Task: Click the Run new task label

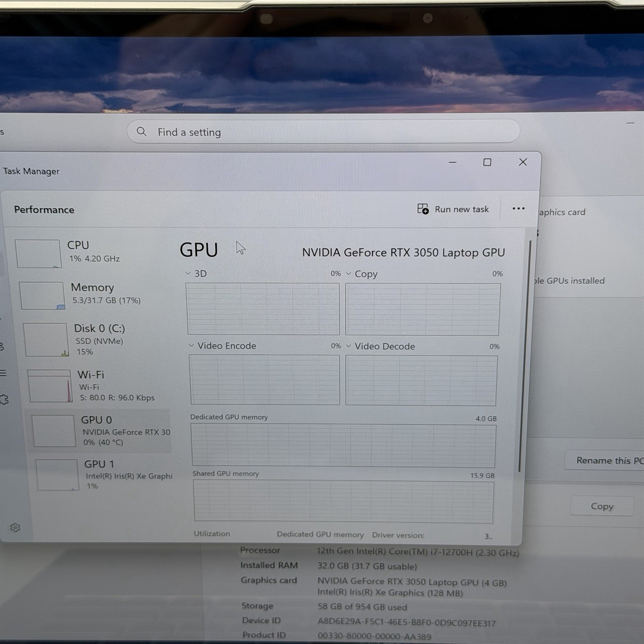Action: 462,209
